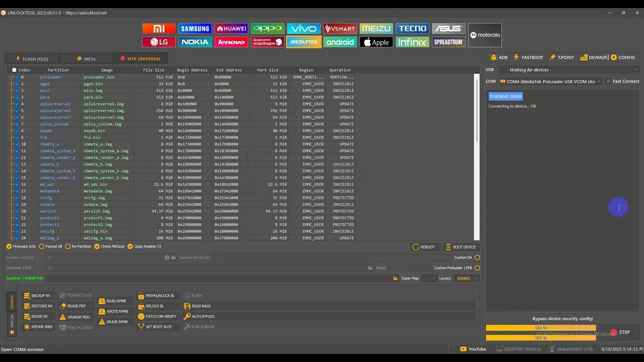
Task: Select the SPECIAL vertical tab
Action: (x=12, y=324)
